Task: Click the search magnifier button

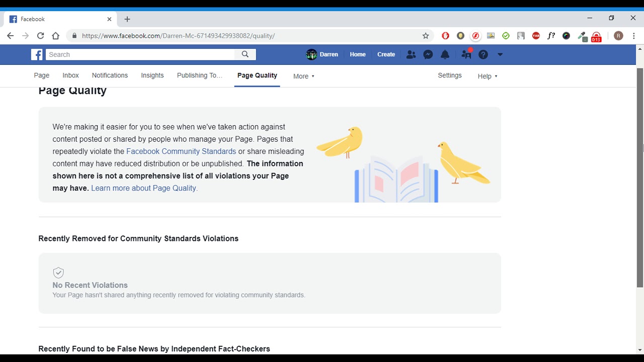Action: pyautogui.click(x=245, y=54)
